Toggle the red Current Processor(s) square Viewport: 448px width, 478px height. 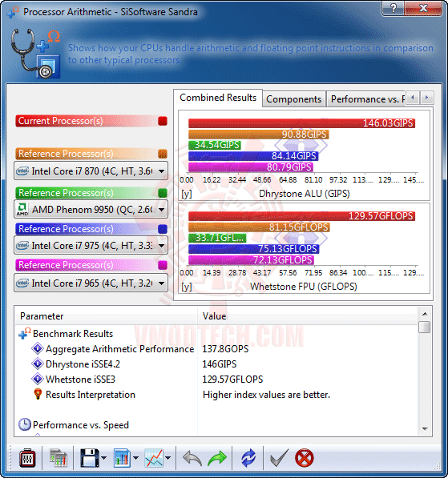(x=163, y=121)
